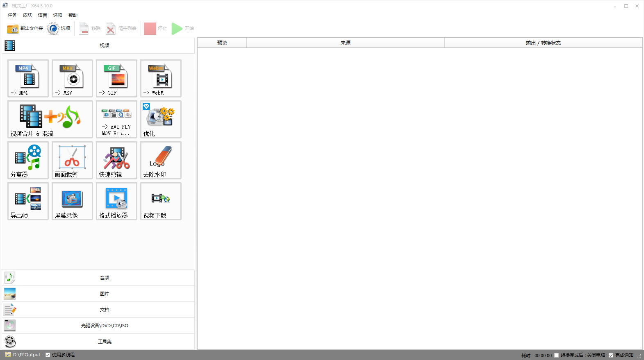The width and height of the screenshot is (644, 360).
Task: Open the 视频下载 video downloader
Action: 161,201
